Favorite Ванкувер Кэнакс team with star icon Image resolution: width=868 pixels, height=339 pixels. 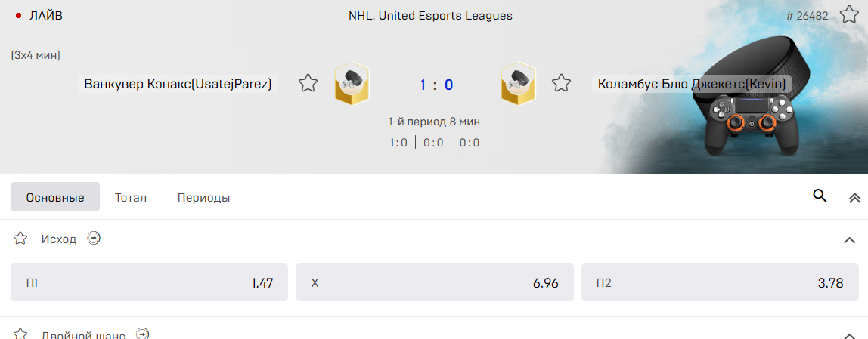308,84
